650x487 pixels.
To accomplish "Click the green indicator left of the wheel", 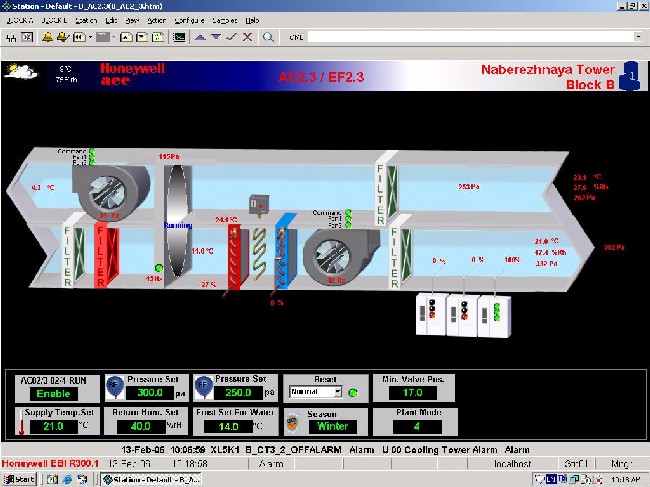I will 159,268.
